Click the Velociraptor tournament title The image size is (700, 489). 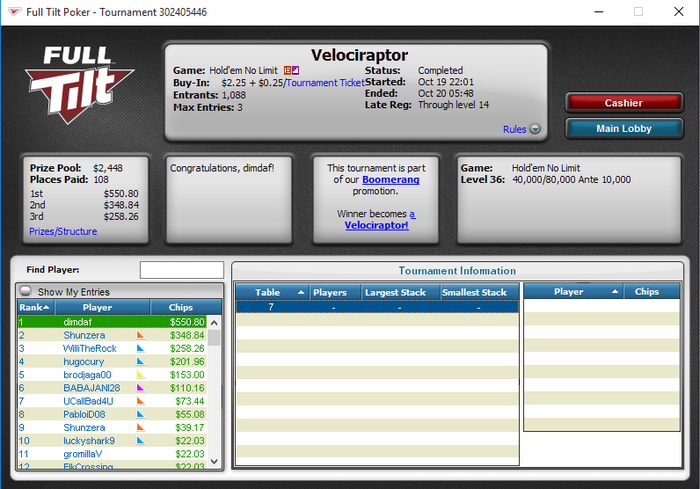point(359,55)
